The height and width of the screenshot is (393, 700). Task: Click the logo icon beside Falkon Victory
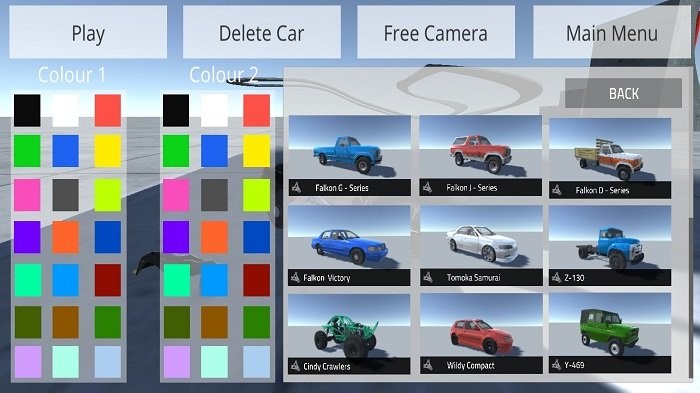[295, 278]
